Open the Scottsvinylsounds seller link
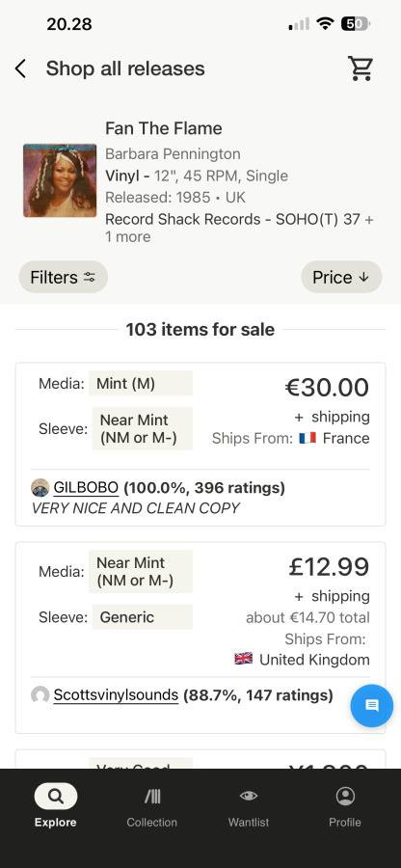The width and height of the screenshot is (401, 868). pos(116,694)
